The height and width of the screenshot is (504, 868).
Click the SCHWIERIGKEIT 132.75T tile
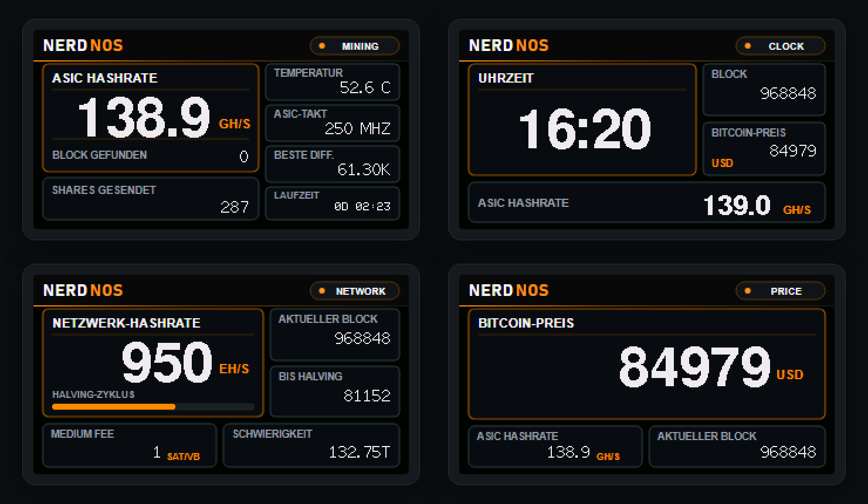(x=311, y=445)
